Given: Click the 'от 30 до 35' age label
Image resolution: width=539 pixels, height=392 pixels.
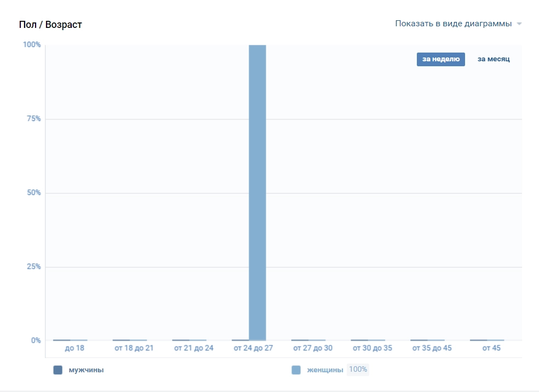Looking at the screenshot, I should coord(372,348).
